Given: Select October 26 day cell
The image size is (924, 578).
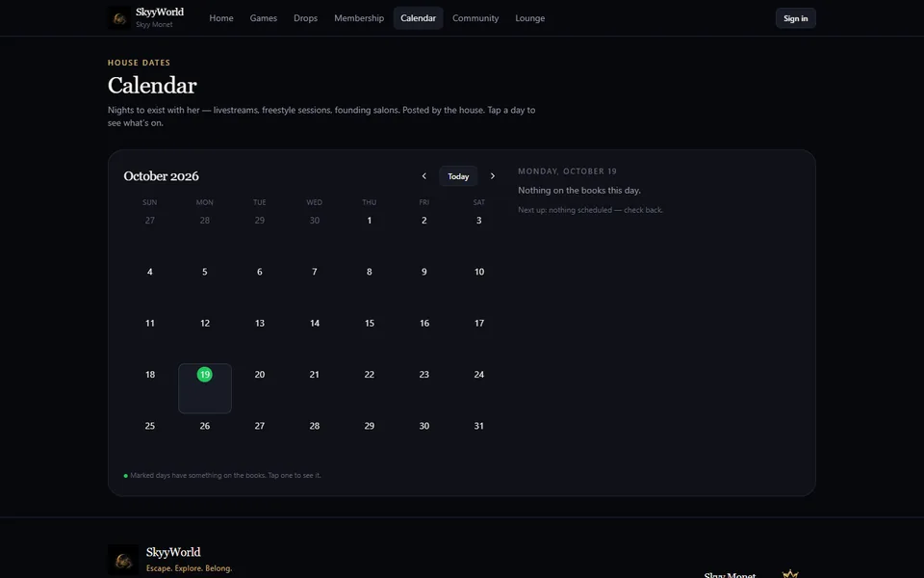Looking at the screenshot, I should (x=204, y=439).
